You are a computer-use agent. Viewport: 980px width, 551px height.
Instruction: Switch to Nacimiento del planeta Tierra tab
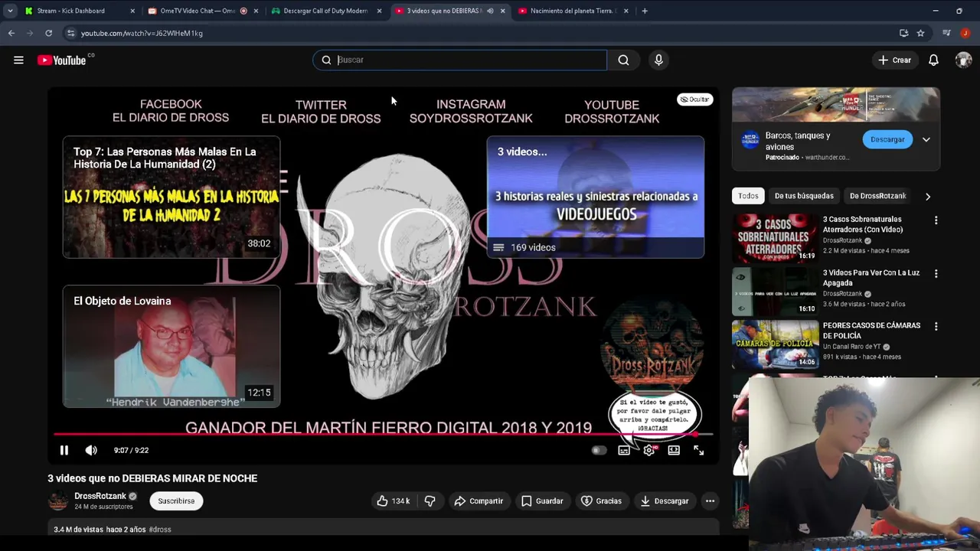click(x=573, y=11)
